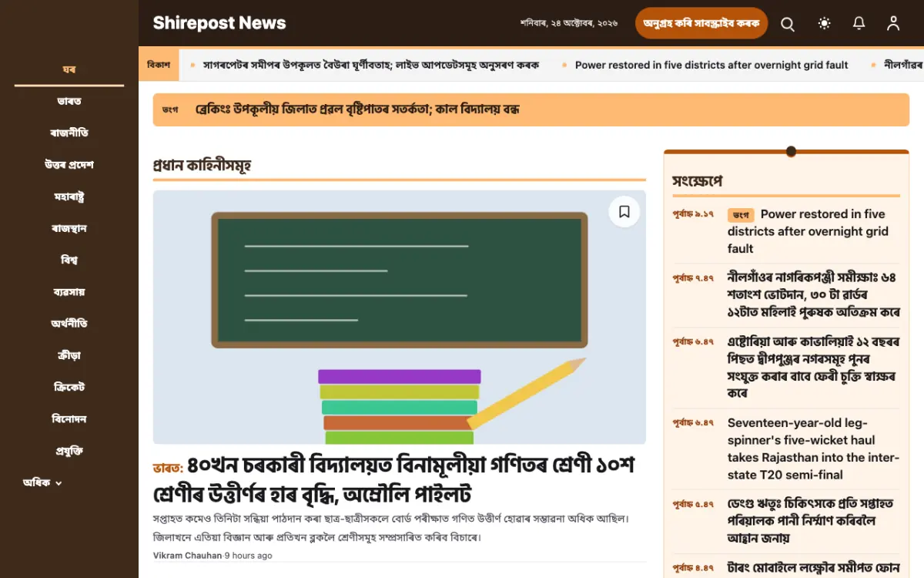Viewport: 924px width, 578px height.
Task: Expand অধিক dropdown in sidebar
Action: [x=42, y=483]
